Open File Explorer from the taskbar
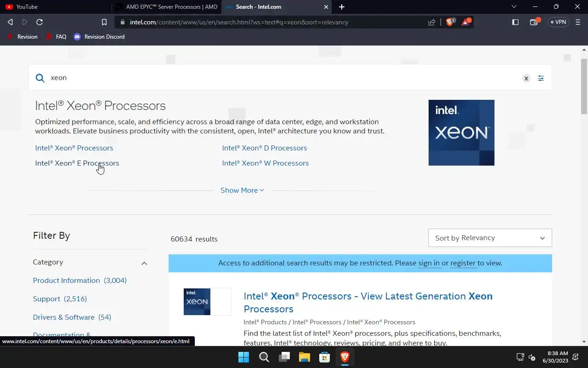 pyautogui.click(x=305, y=357)
